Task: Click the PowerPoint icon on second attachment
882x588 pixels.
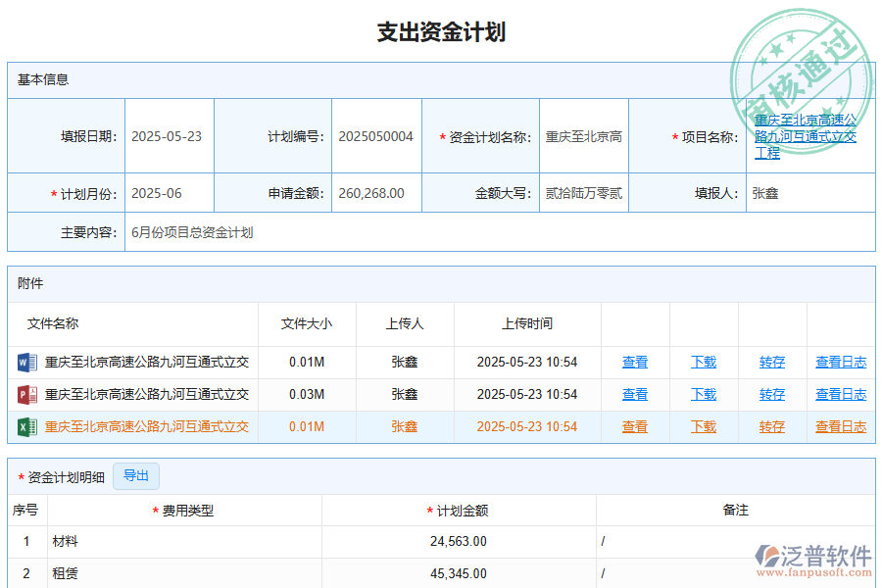Action: (27, 394)
